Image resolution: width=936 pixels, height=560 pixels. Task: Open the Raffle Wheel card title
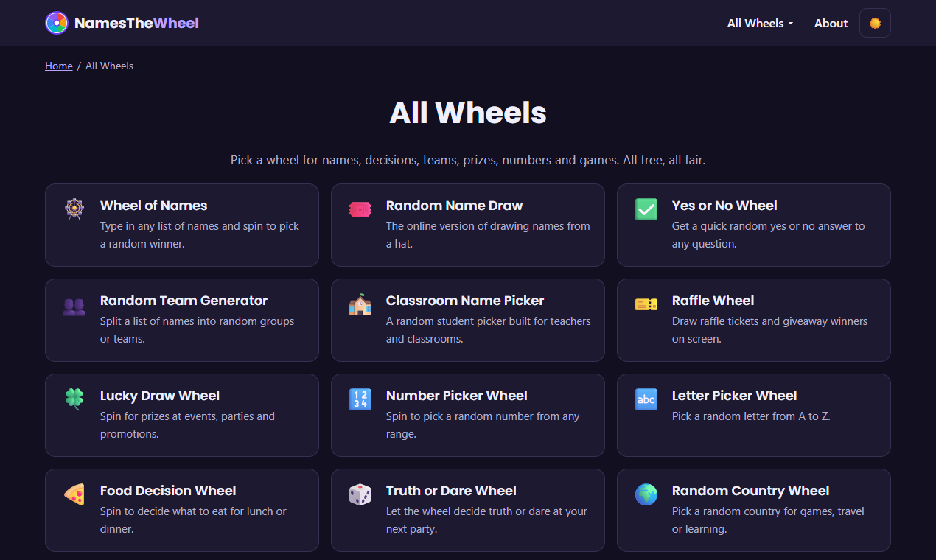point(713,301)
